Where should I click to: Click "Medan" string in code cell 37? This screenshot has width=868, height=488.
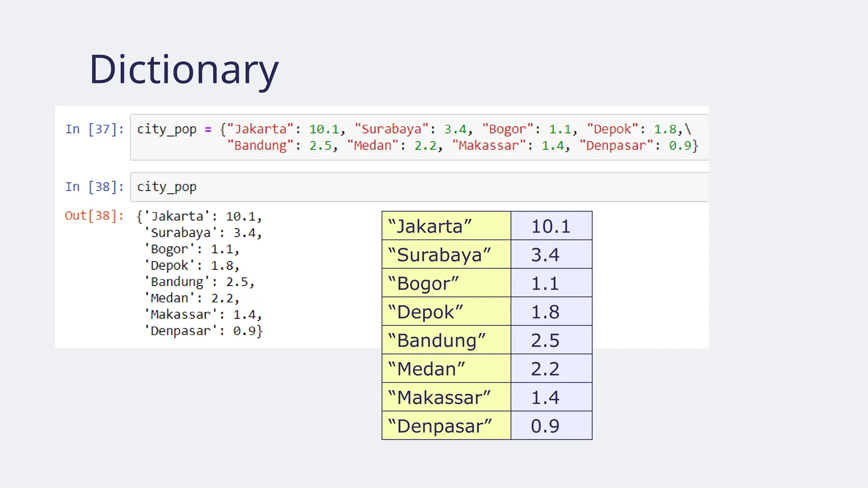click(x=373, y=145)
